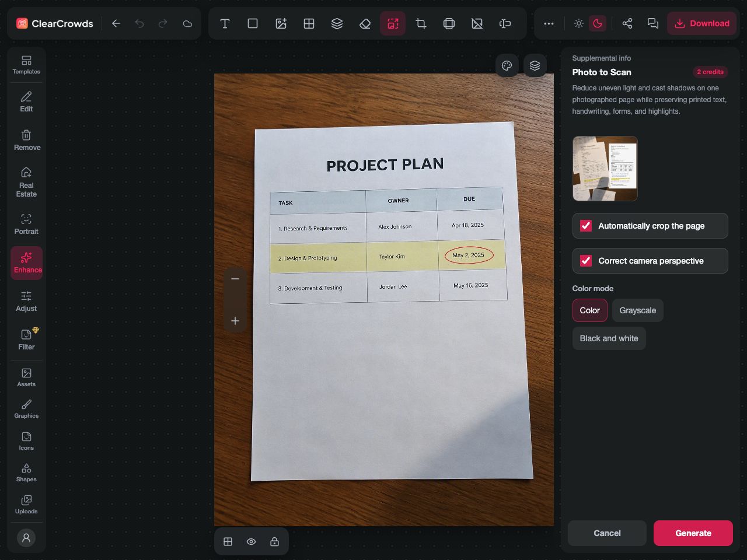
Task: Click the add image tool icon
Action: pyautogui.click(x=281, y=23)
